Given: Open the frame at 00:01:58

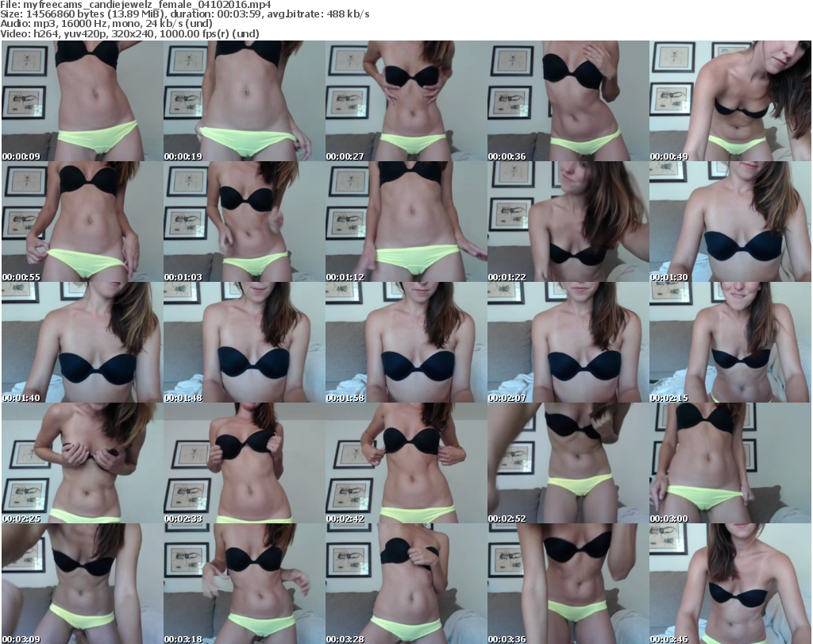Looking at the screenshot, I should pyautogui.click(x=406, y=343).
